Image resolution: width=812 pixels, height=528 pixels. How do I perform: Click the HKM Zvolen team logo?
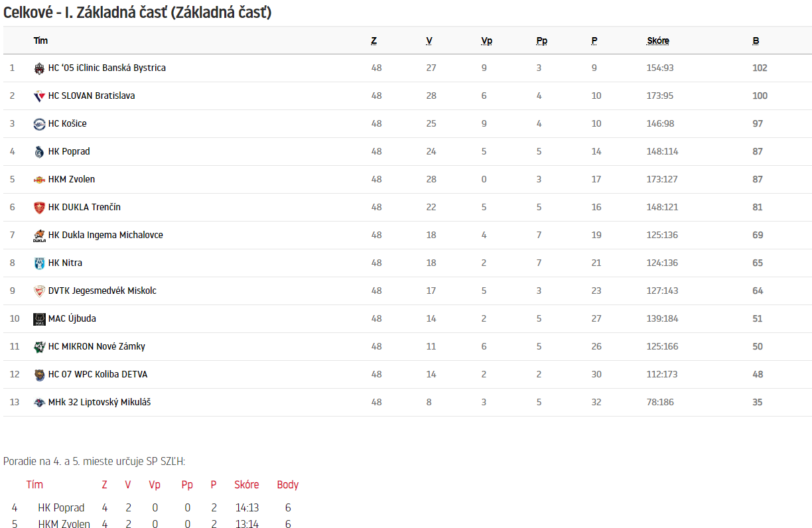[x=39, y=180]
